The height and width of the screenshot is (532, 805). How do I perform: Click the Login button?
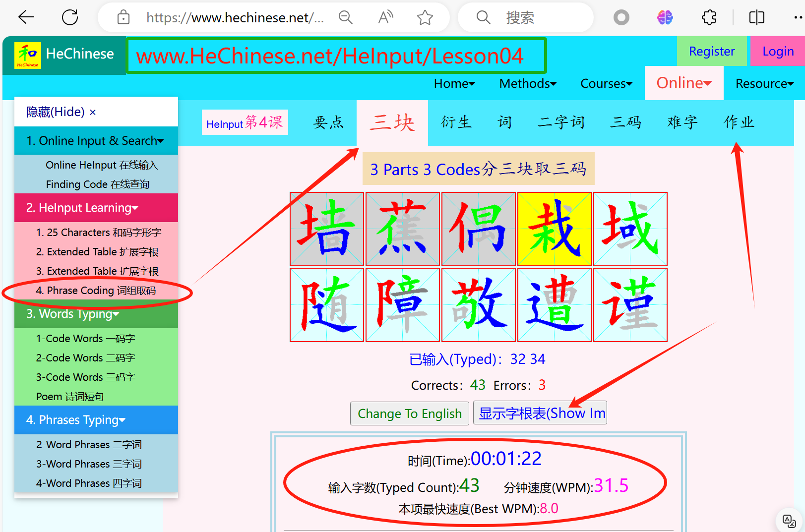pyautogui.click(x=778, y=51)
